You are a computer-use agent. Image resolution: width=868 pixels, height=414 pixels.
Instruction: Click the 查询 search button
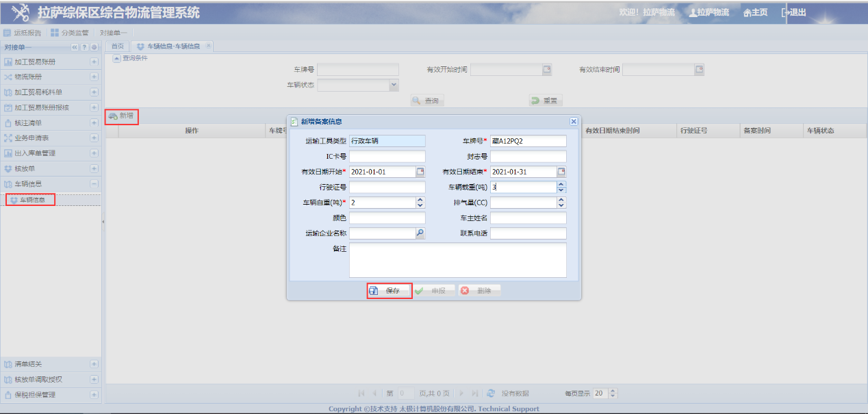[x=427, y=101]
